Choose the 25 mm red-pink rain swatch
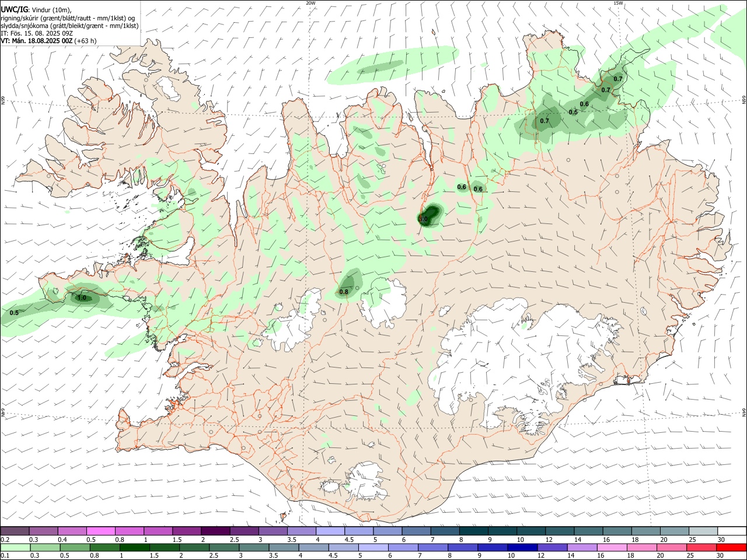Image resolution: width=747 pixels, height=560 pixels. coord(701,547)
